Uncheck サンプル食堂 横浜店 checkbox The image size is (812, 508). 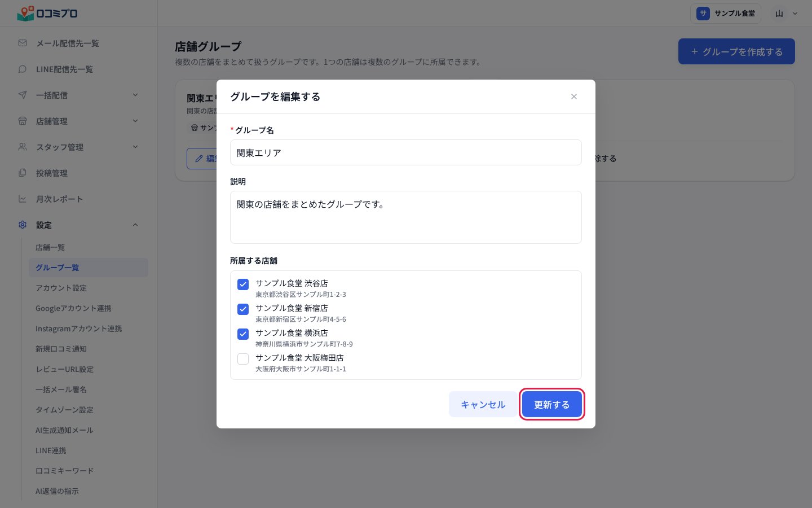(243, 334)
